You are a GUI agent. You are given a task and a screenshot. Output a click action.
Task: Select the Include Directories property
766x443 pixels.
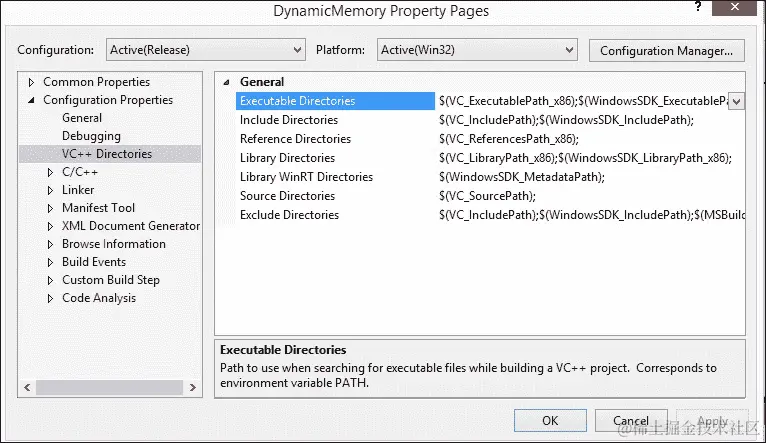click(x=289, y=120)
